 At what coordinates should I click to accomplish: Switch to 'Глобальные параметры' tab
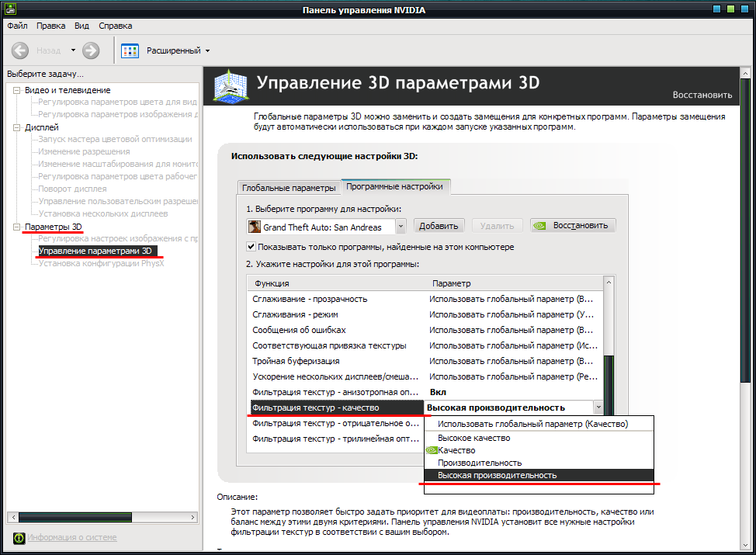tap(289, 188)
